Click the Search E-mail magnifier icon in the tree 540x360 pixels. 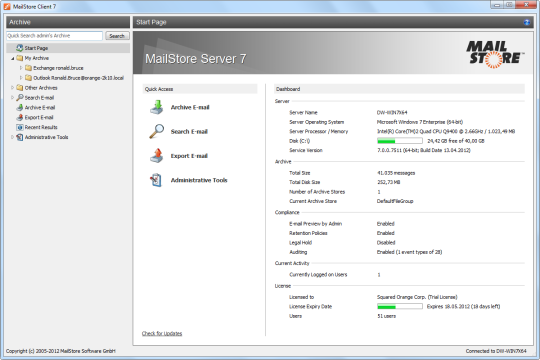click(x=20, y=97)
